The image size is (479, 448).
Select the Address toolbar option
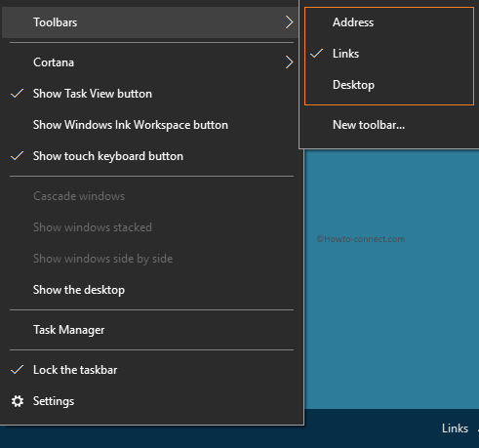(389, 22)
